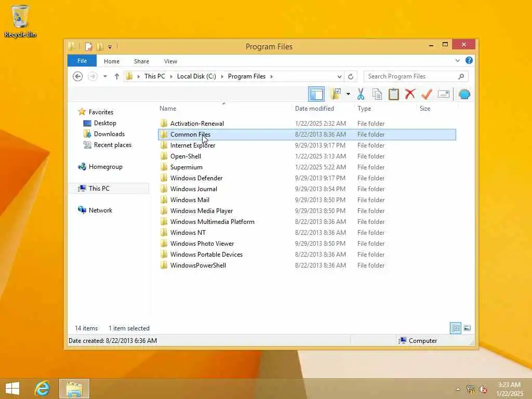Open Help via blue question mark
The height and width of the screenshot is (399, 532).
[469, 60]
